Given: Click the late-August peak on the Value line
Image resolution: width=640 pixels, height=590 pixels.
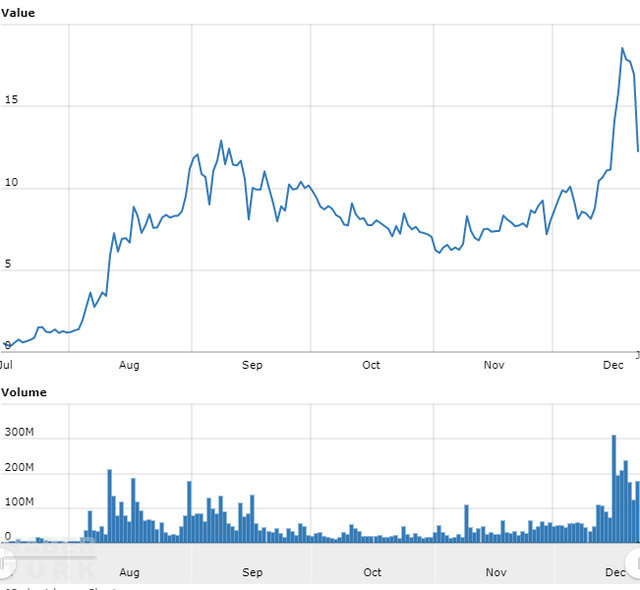Looking at the screenshot, I should click(221, 141).
